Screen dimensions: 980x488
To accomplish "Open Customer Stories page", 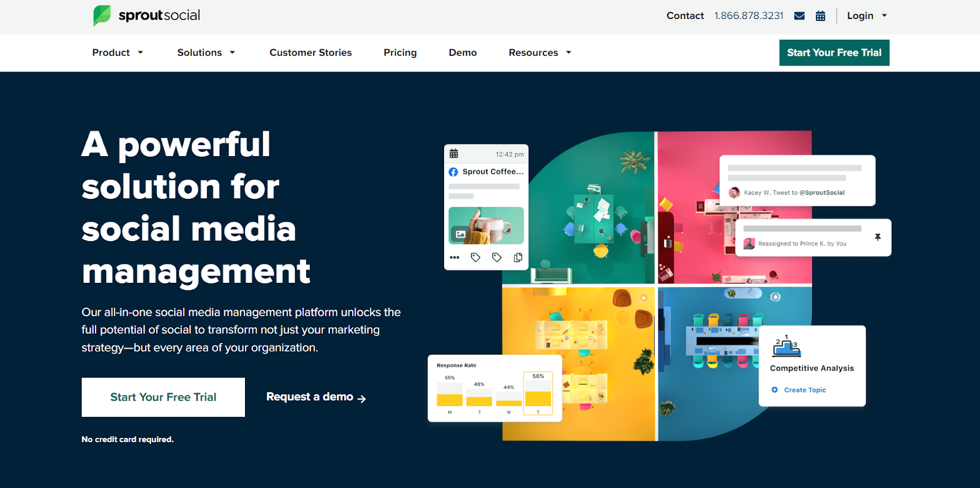I will click(311, 53).
